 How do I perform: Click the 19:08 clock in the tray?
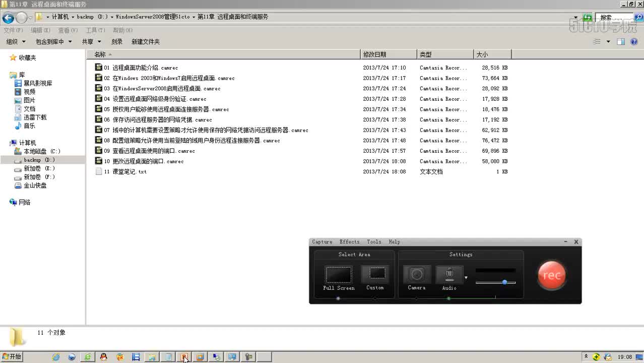click(x=625, y=357)
